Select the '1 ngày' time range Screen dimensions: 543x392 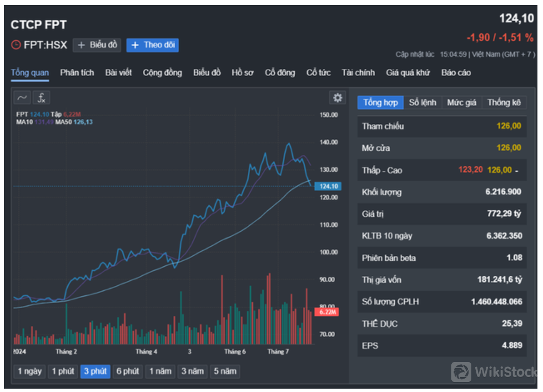pyautogui.click(x=29, y=371)
